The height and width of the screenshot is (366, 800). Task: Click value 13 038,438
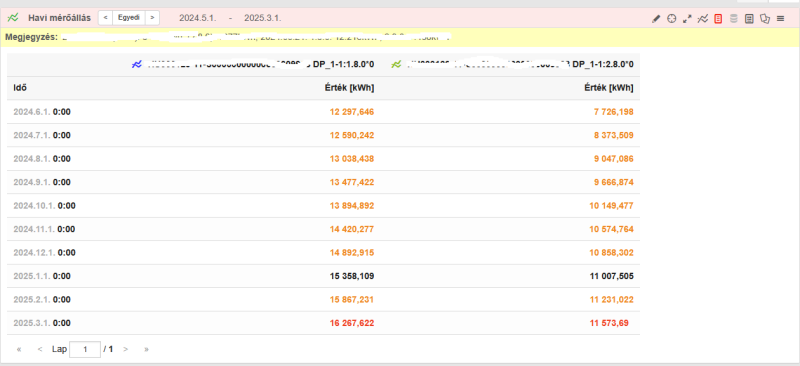coord(352,159)
